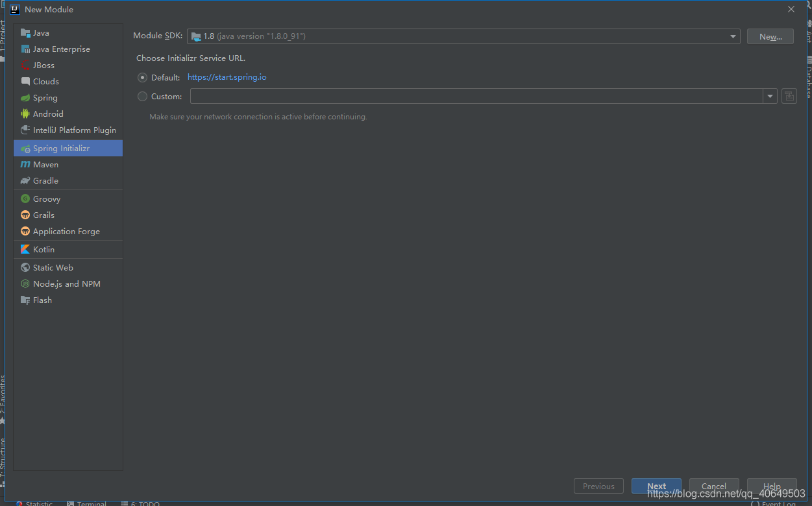Select the Spring leaf icon

tap(25, 98)
